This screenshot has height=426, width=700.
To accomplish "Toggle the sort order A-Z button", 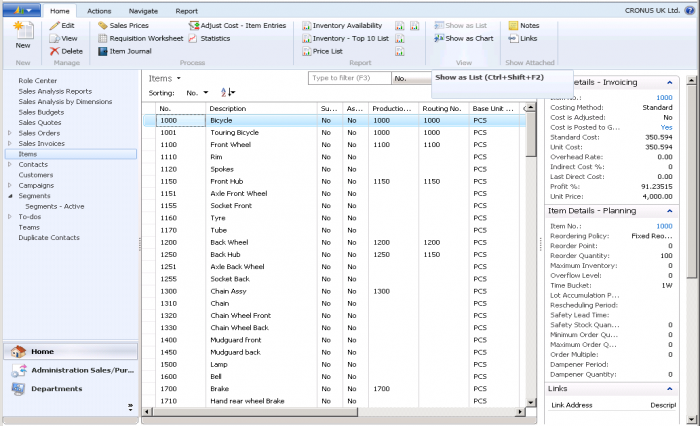I will point(227,92).
